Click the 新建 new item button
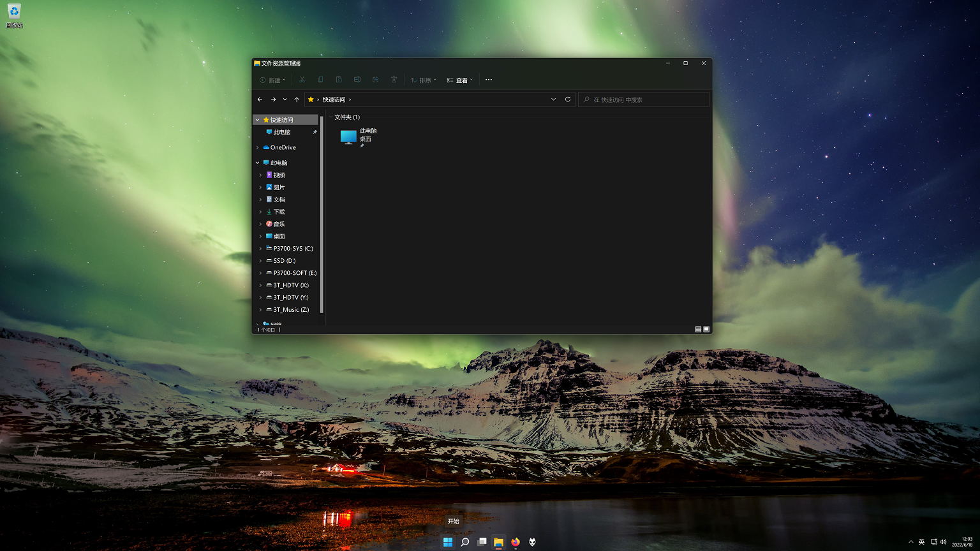 [272, 80]
